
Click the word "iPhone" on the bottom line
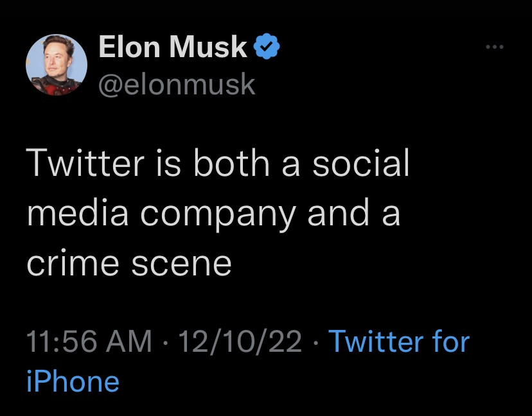[73, 381]
